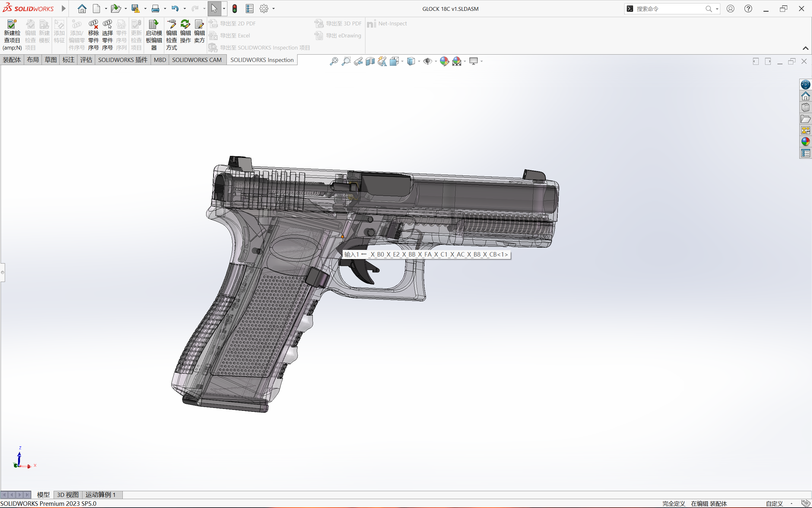Launch Template Editor (启动模板编辑器)
The width and height of the screenshot is (812, 508).
[x=154, y=35]
